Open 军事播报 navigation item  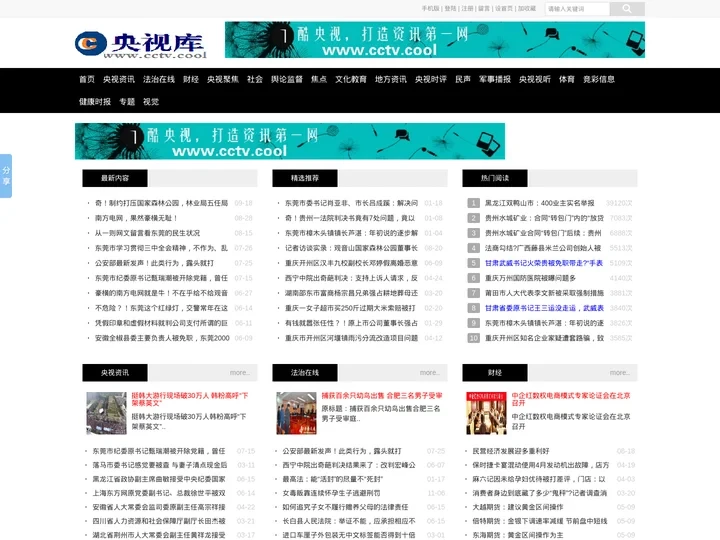coord(495,79)
